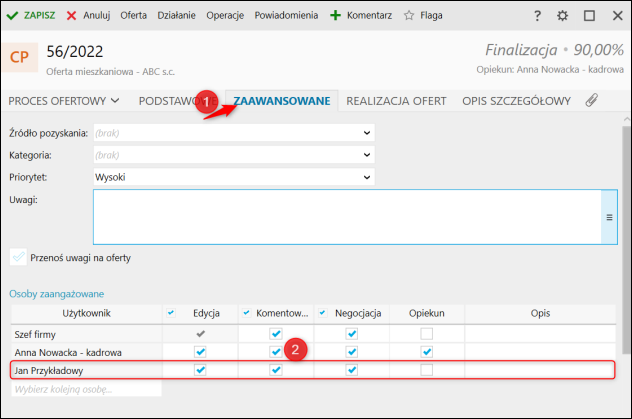
Task: Toggle Komentowanie checkbox for Szef firmy
Action: point(276,334)
